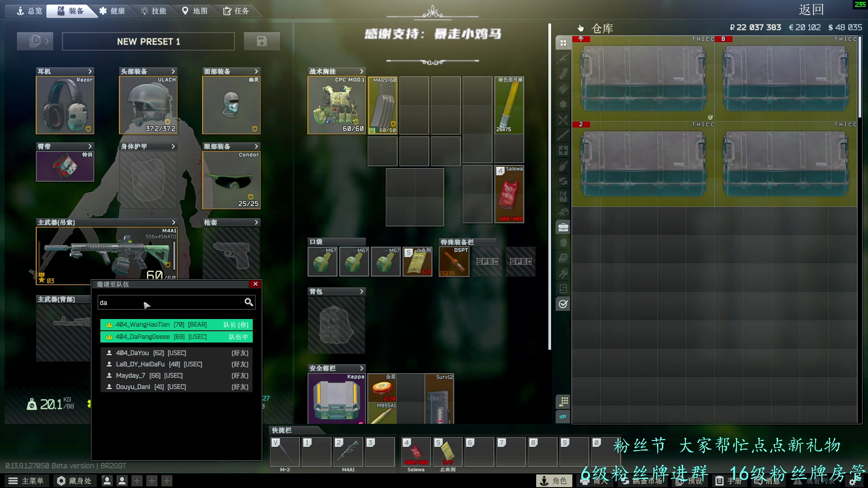
Task: Select the Razor headset item
Action: click(x=65, y=105)
